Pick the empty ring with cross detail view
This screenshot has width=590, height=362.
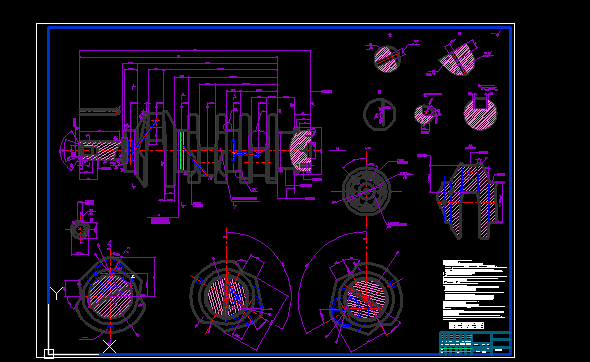click(379, 114)
